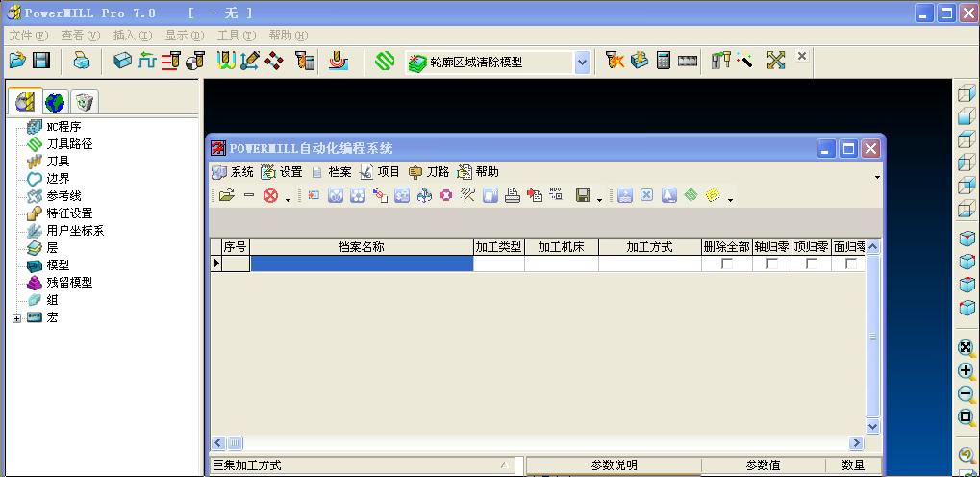The height and width of the screenshot is (477, 980).
Task: Open feeds and speeds icon
Action: pos(147,61)
